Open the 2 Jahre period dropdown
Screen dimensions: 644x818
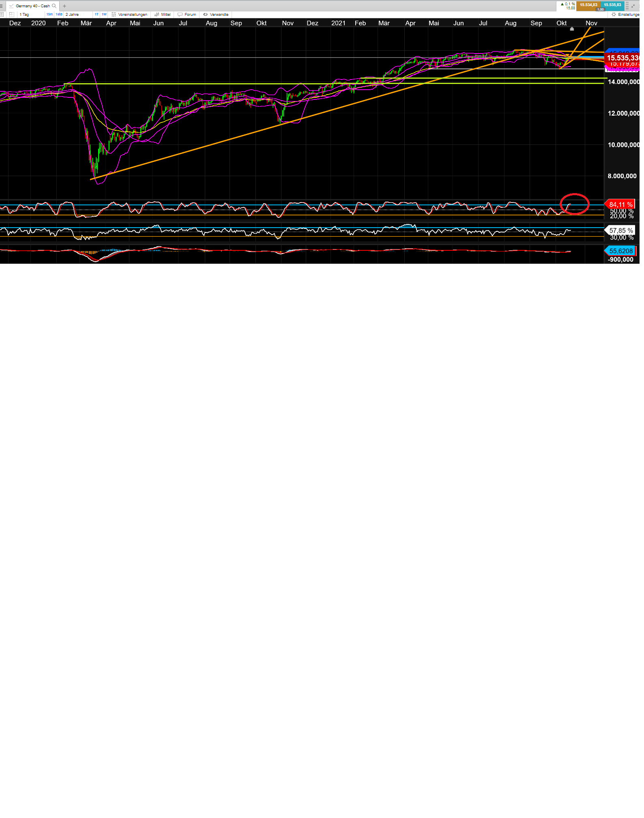tap(78, 15)
